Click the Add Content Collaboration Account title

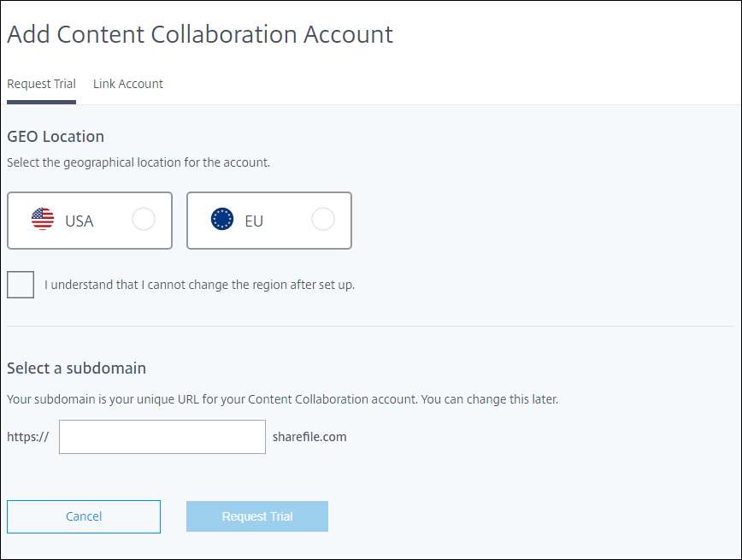click(x=200, y=34)
